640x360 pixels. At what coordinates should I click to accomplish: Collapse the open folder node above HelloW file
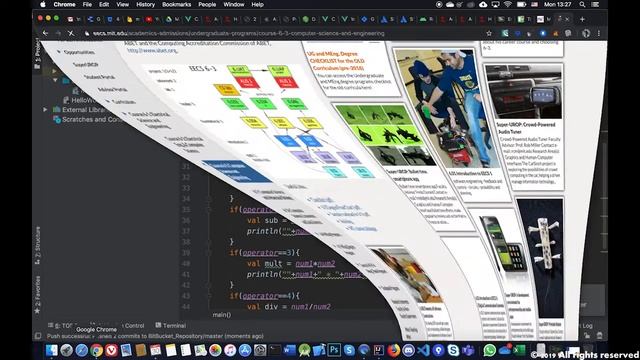coord(56,80)
